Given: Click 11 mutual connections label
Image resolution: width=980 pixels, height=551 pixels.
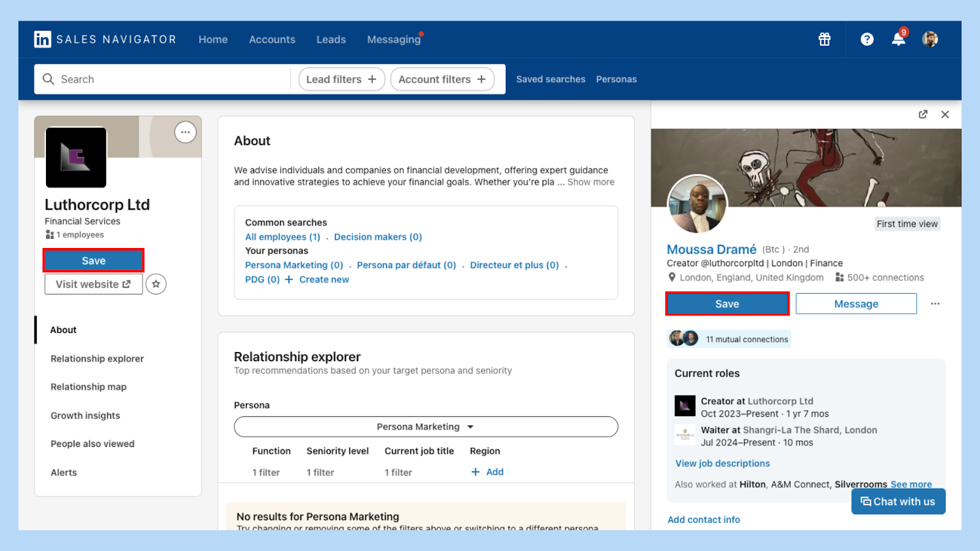Looking at the screenshot, I should point(747,339).
